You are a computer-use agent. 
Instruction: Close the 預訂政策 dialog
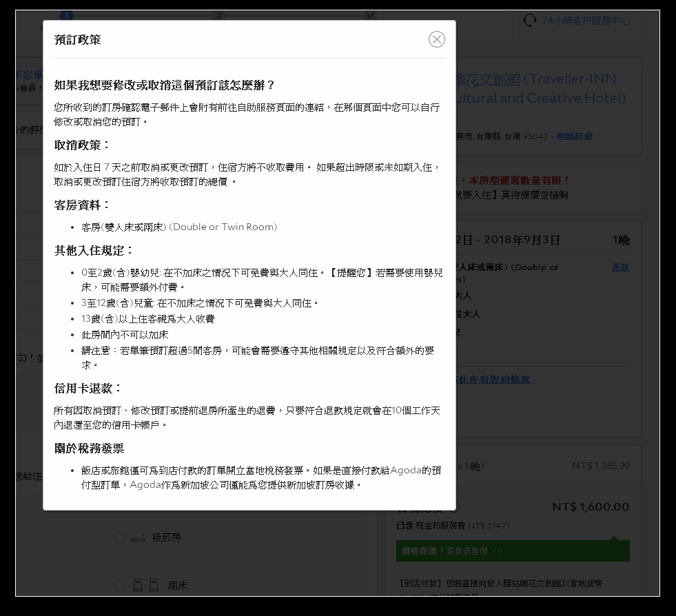point(436,39)
